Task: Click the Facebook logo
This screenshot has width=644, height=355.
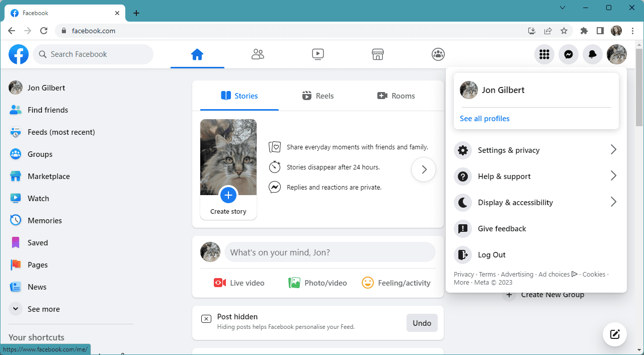Action: click(19, 54)
